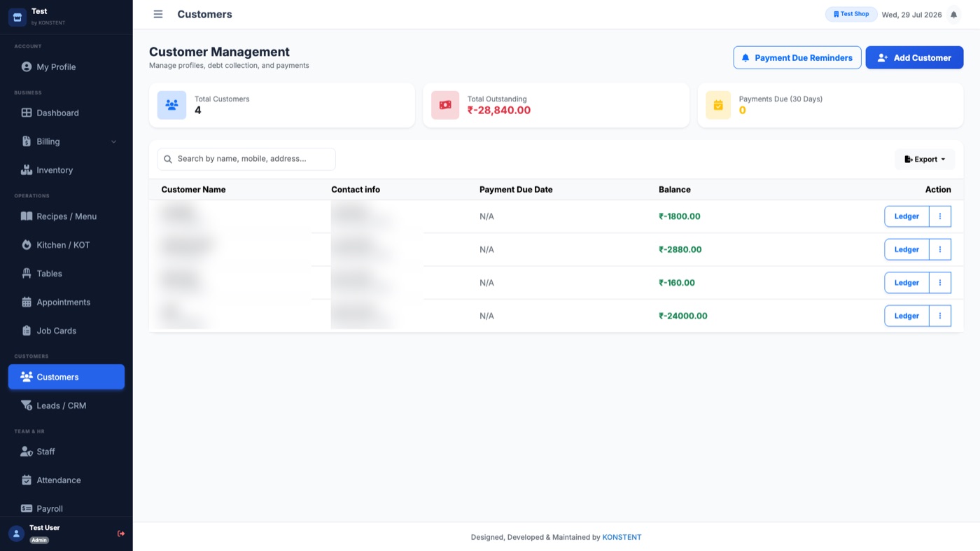Open Kitchen / KOT page
Image resolution: width=980 pixels, height=551 pixels.
[66, 245]
